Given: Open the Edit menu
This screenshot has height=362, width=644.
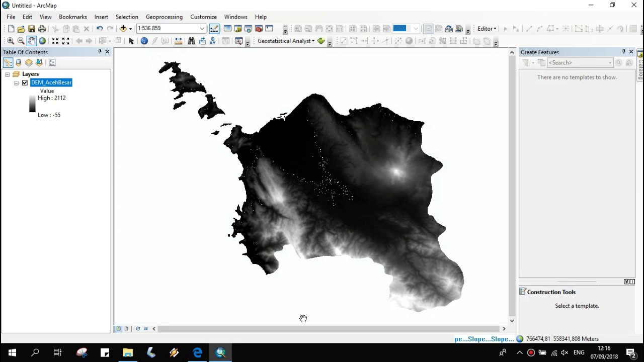Looking at the screenshot, I should 27,17.
